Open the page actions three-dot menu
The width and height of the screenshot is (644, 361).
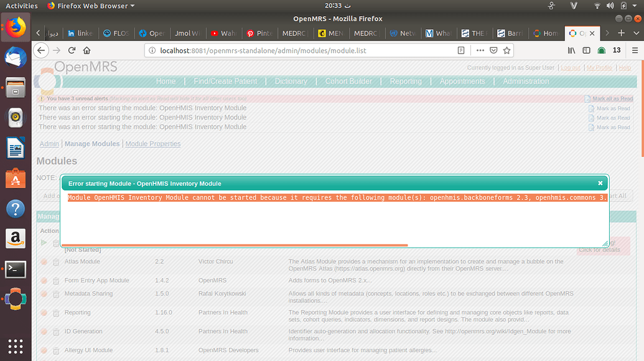click(x=480, y=50)
